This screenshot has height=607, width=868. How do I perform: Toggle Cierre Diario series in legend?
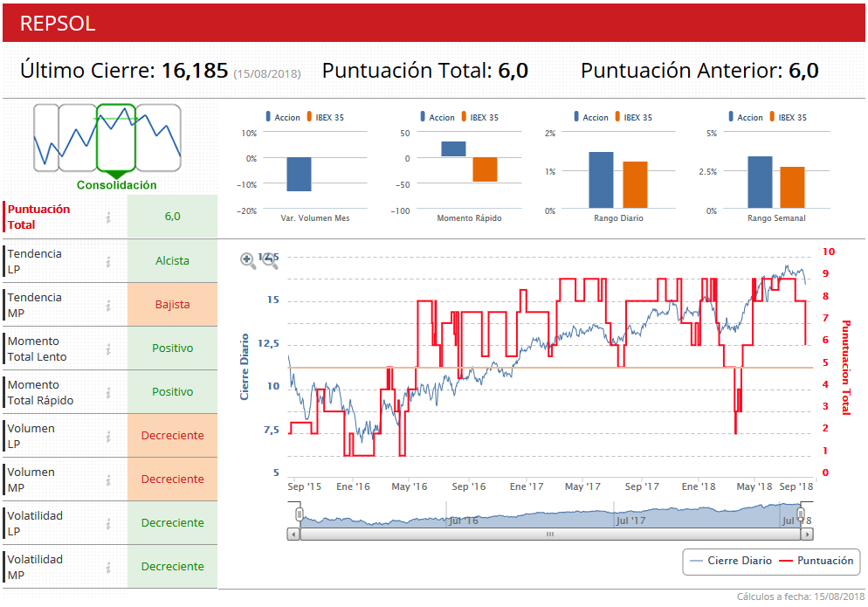click(731, 561)
